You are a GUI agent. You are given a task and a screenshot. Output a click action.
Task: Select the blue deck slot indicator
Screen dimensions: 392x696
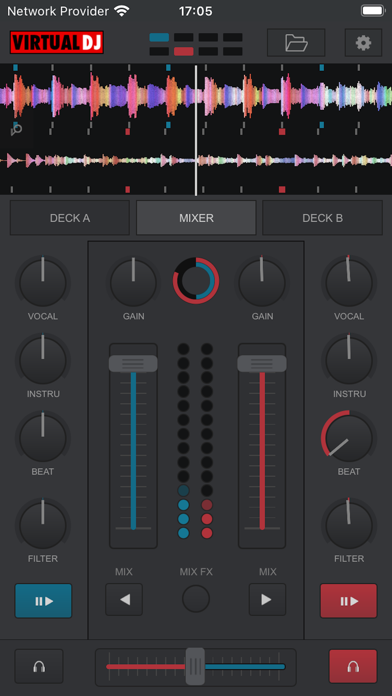[159, 37]
